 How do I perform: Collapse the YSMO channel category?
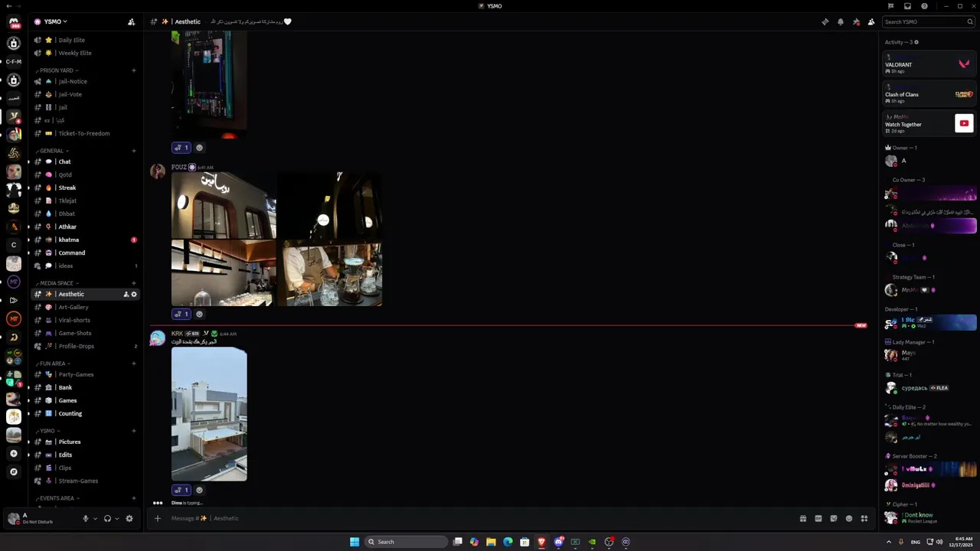pos(48,431)
